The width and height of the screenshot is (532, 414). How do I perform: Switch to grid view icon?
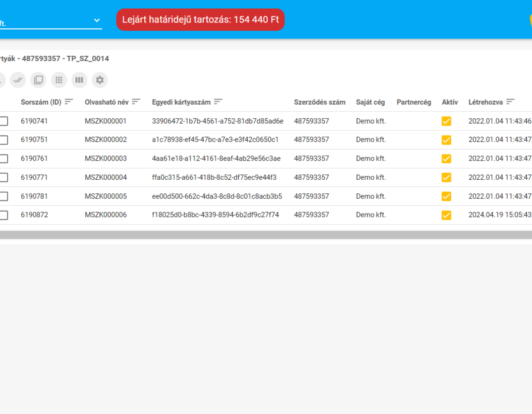click(x=59, y=80)
